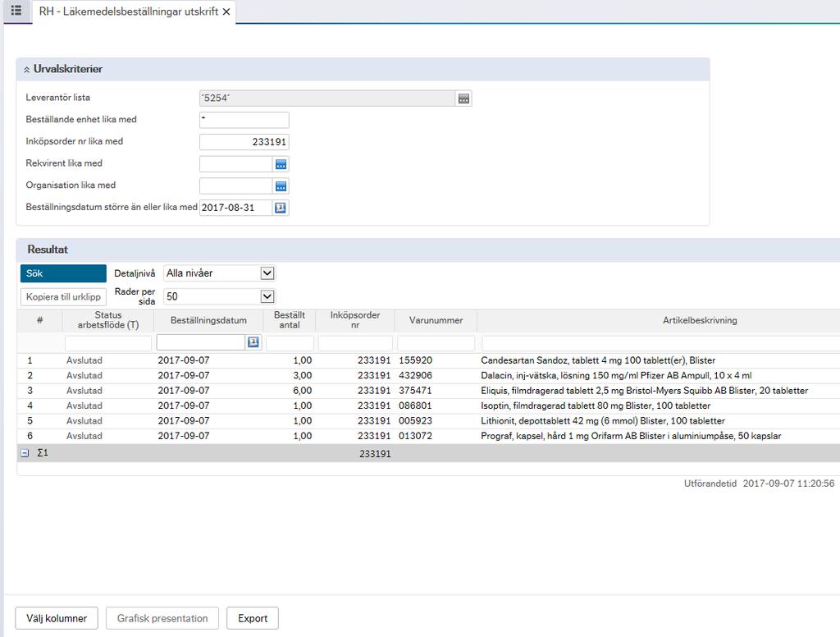Click the Organisation lika med input field
This screenshot has width=840, height=637.
(235, 186)
